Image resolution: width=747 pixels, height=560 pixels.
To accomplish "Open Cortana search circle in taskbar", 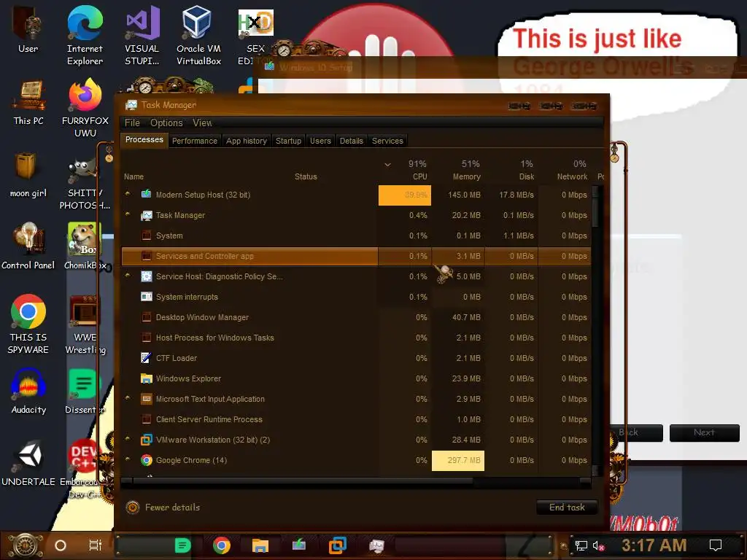I will 61,545.
